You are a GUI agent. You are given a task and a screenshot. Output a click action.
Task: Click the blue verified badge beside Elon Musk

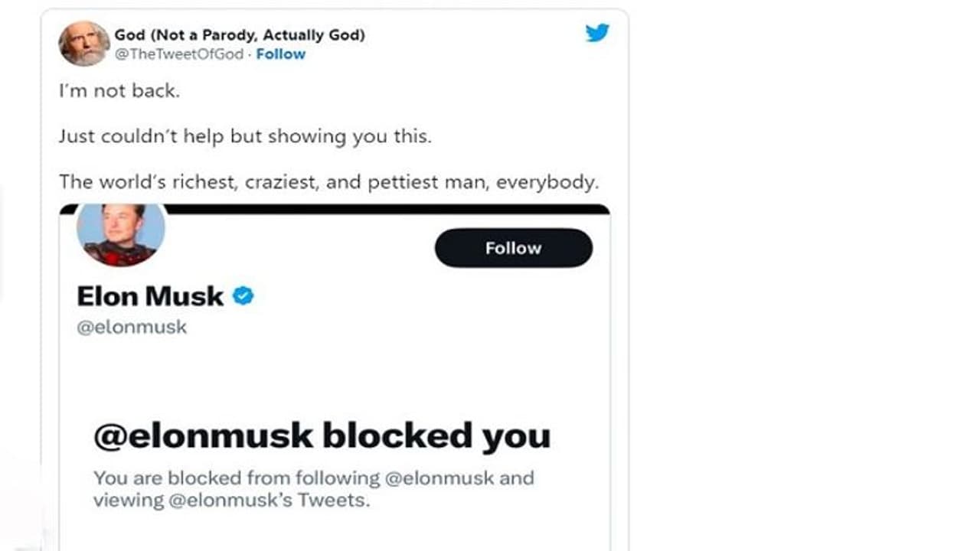point(243,295)
